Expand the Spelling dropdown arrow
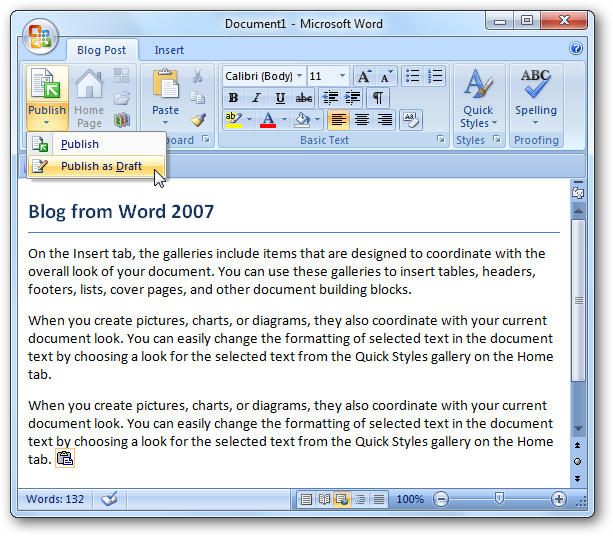613x536 pixels. coord(536,123)
